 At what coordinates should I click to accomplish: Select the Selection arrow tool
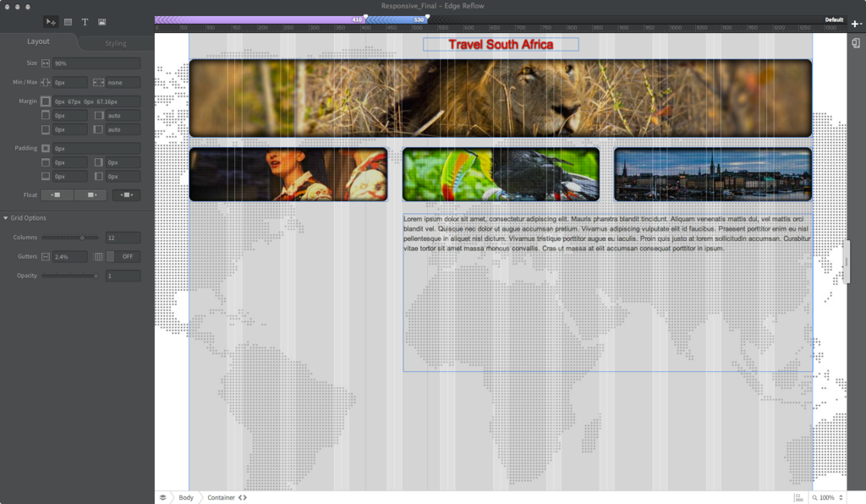coord(51,22)
